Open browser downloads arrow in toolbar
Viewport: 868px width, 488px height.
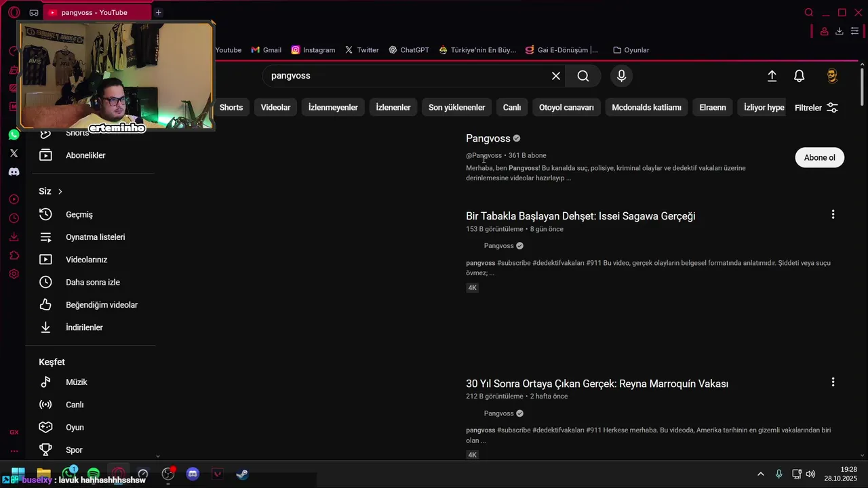click(840, 31)
